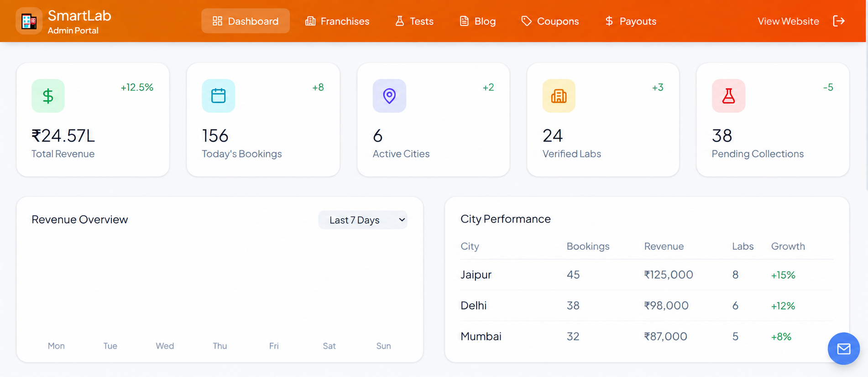Select the Jaipur city row
Screen dimensions: 868x377
(x=647, y=275)
